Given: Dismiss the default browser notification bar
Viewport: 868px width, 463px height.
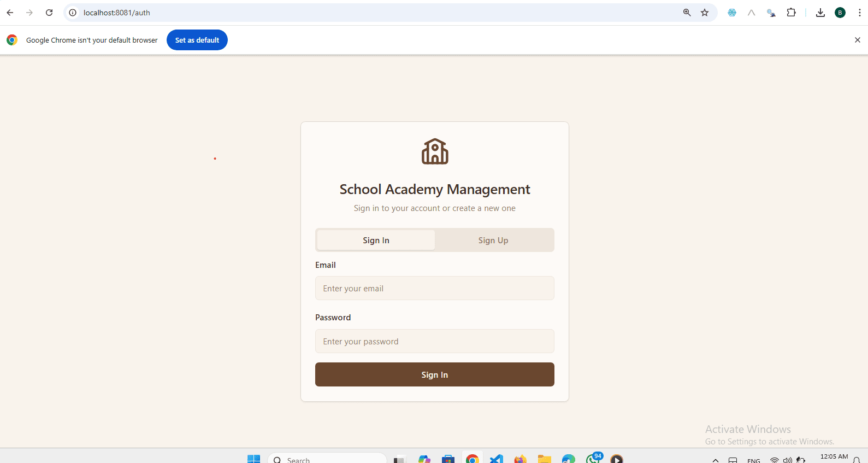Looking at the screenshot, I should pyautogui.click(x=857, y=40).
